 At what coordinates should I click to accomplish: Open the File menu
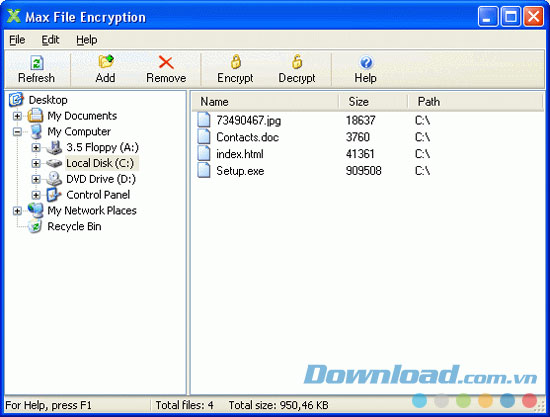pos(17,40)
